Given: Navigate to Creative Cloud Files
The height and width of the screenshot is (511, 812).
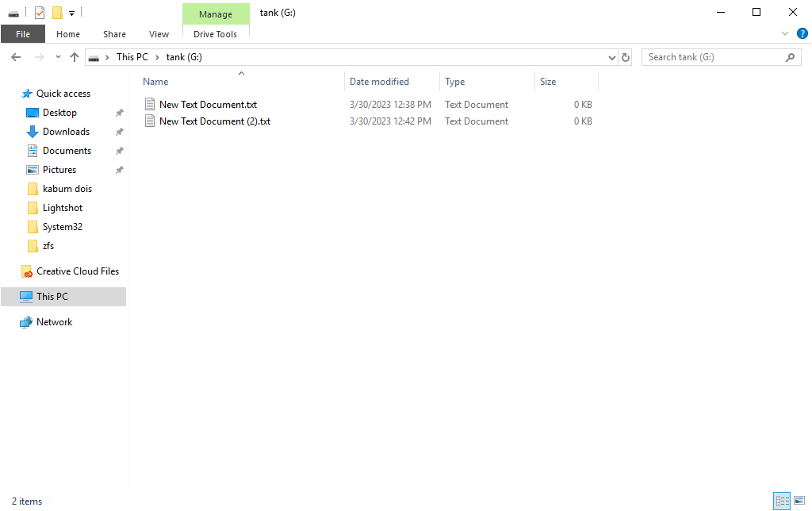Looking at the screenshot, I should 77,271.
